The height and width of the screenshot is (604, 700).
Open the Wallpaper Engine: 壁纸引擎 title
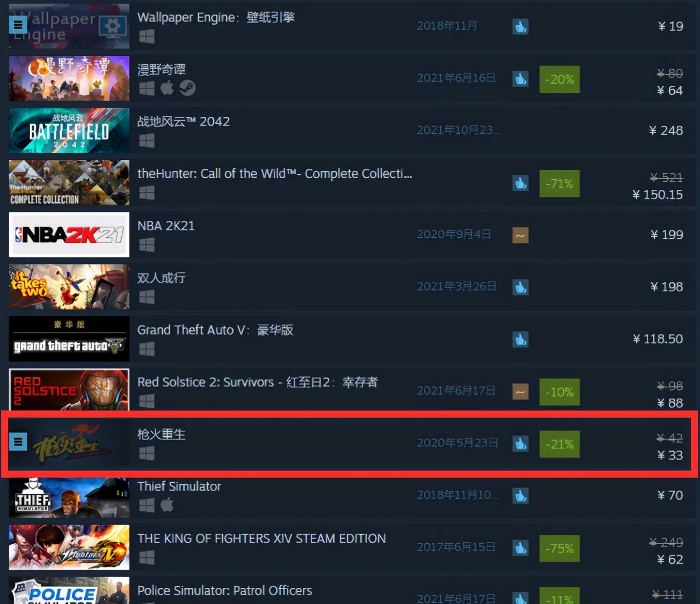pyautogui.click(x=216, y=17)
